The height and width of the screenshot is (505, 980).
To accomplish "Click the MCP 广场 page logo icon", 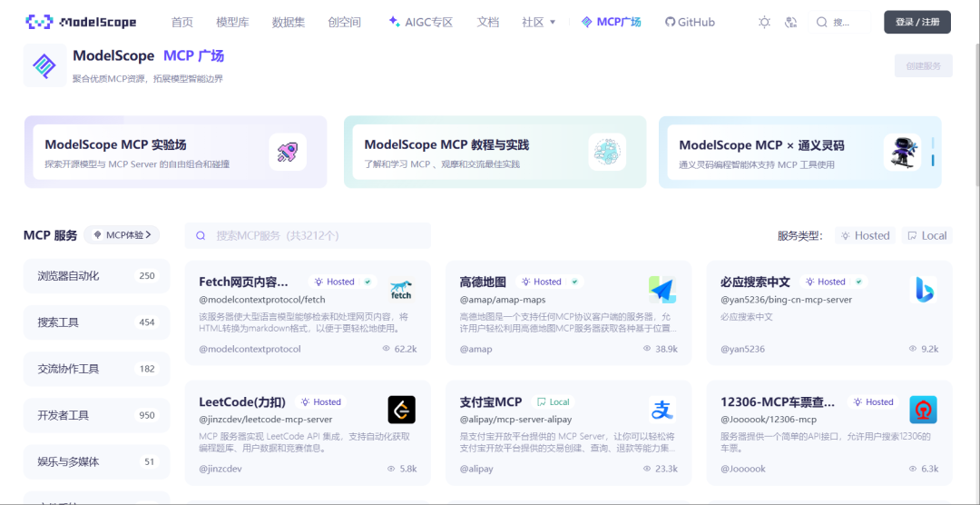I will 44,65.
